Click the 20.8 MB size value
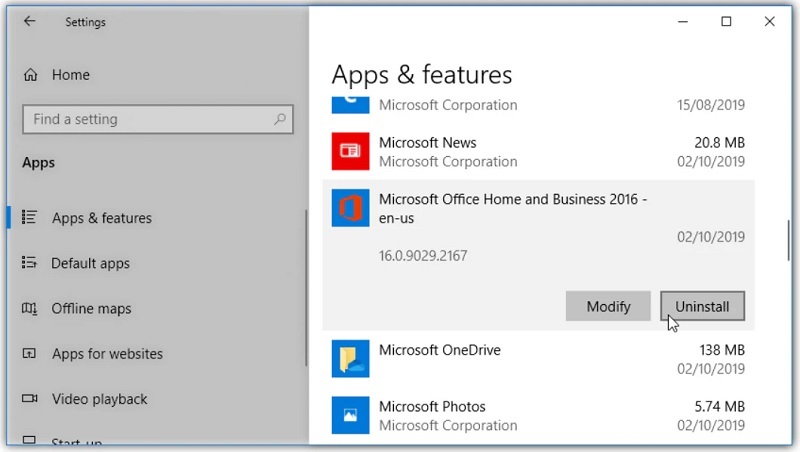 pos(719,142)
